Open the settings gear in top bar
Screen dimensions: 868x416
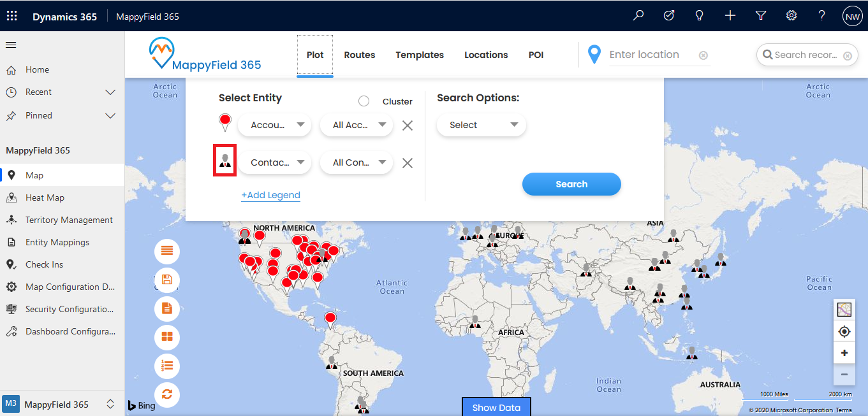[791, 16]
